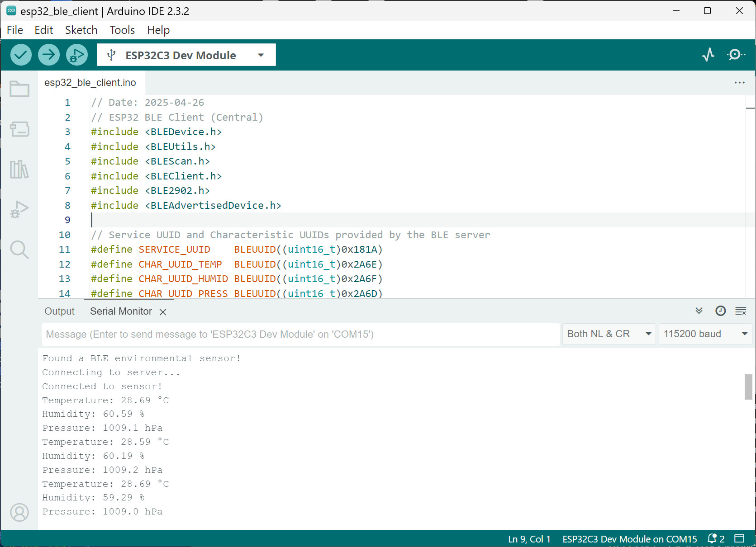
Task: Click the Upload arrow button
Action: point(49,55)
